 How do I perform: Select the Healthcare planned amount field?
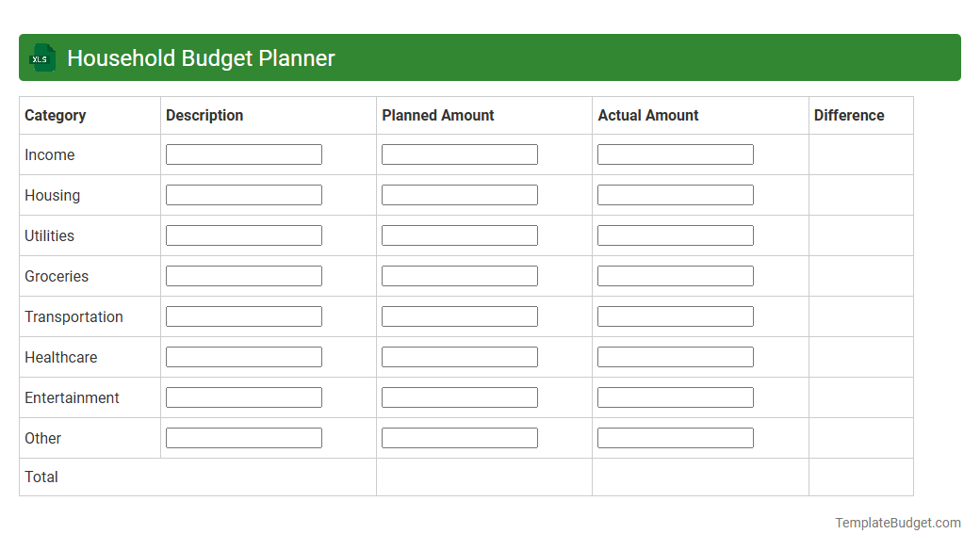coord(459,356)
